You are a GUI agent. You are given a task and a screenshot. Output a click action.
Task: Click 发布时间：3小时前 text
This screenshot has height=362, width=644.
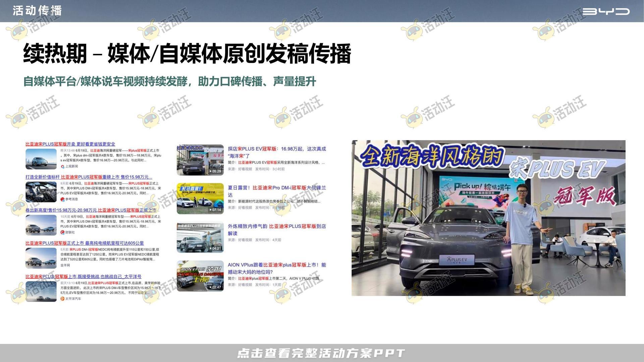coord(270,169)
